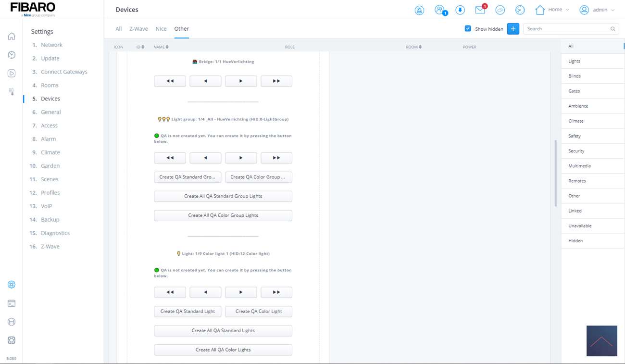
Task: Open the console terminal icon in sidebar
Action: [12, 303]
